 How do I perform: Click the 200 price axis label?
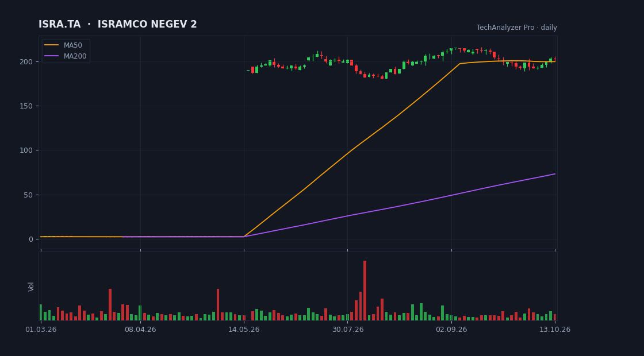coord(27,62)
